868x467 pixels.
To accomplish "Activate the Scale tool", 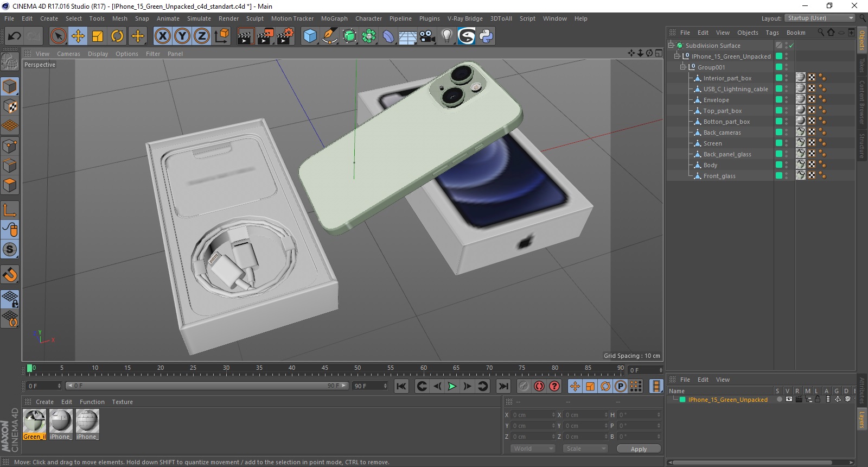I will pyautogui.click(x=98, y=36).
